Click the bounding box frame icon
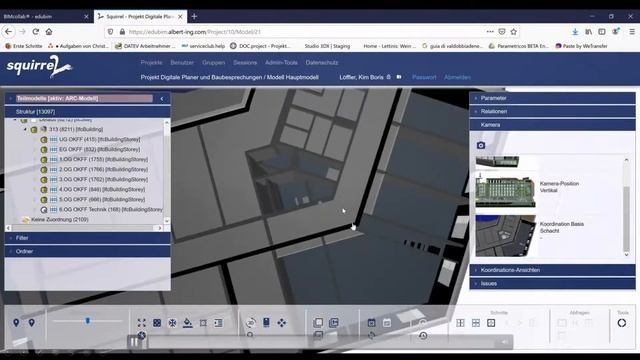Screen dimensions: 640x360 point(203,323)
